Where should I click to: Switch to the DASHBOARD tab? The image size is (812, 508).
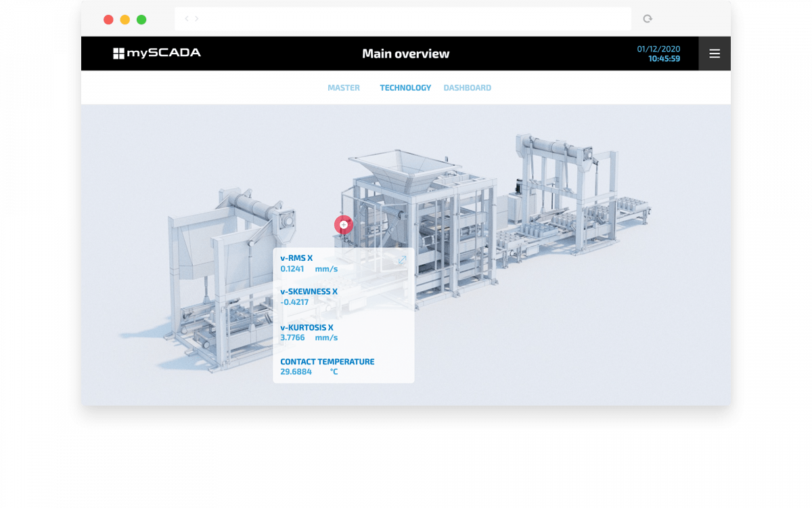(468, 88)
